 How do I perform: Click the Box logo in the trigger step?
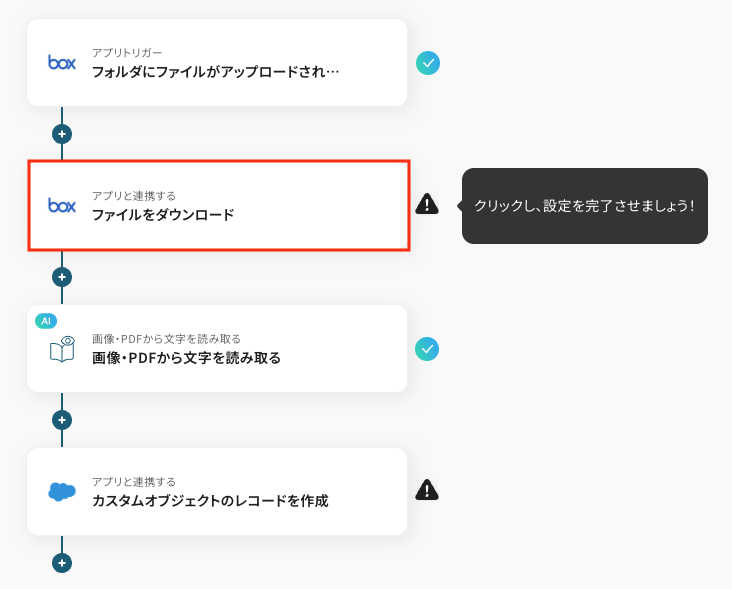tap(62, 62)
